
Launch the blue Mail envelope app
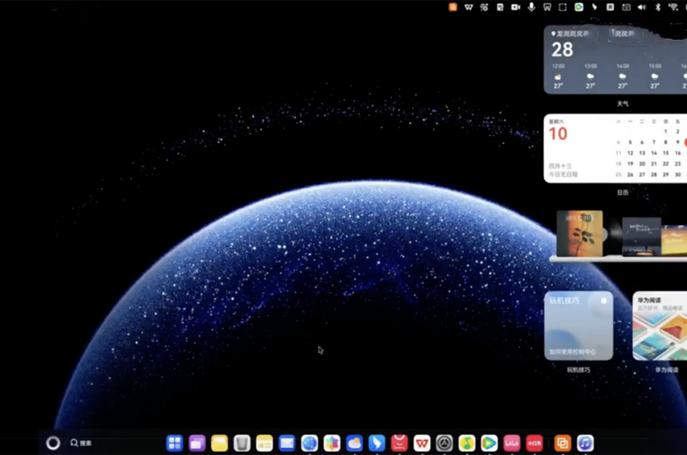[287, 443]
